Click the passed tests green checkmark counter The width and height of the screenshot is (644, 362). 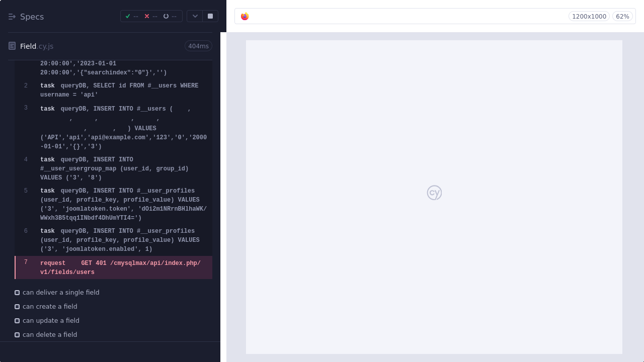132,16
